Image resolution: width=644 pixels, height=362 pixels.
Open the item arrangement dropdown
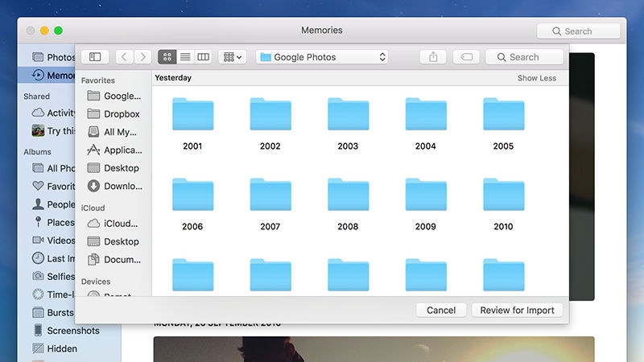233,56
